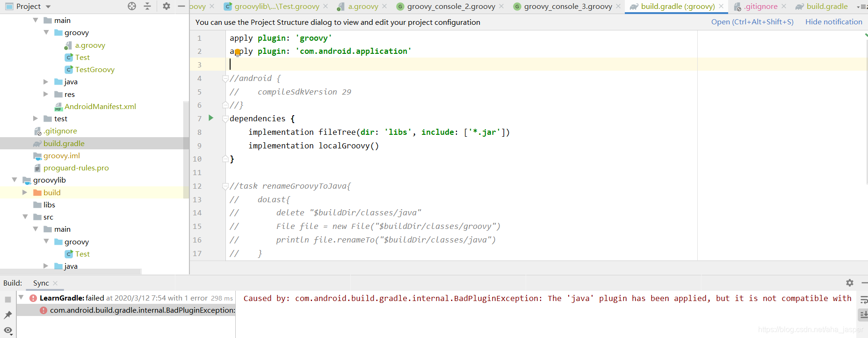868x338 pixels.
Task: Toggle soft-wrap icon in build output
Action: click(x=864, y=300)
